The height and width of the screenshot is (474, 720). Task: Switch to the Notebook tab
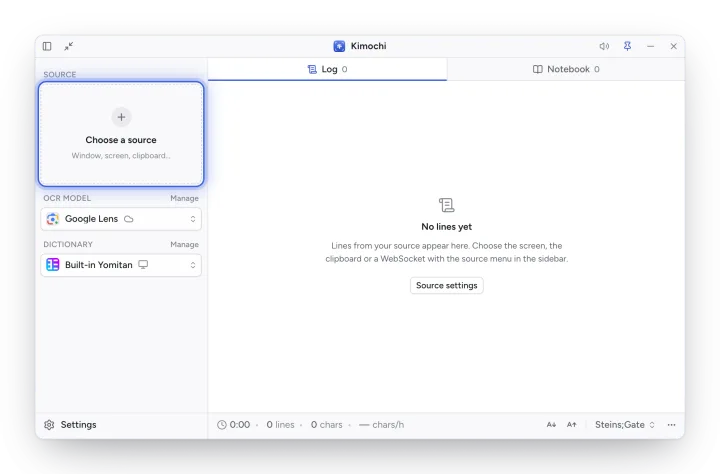[566, 69]
